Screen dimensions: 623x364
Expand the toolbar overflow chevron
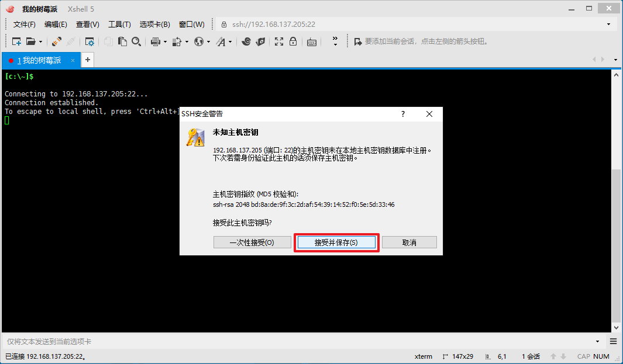335,41
